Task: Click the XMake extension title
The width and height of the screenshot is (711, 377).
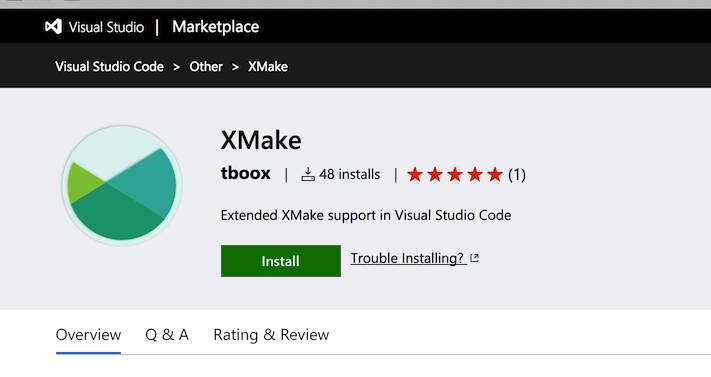Action: (261, 140)
